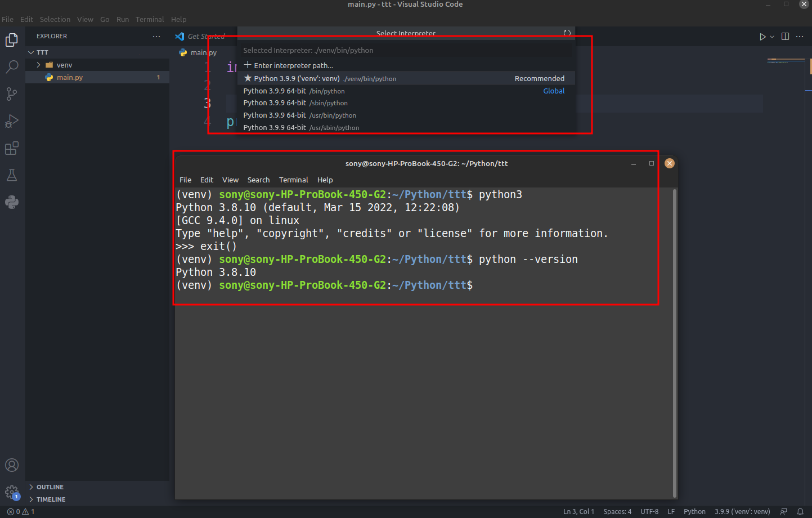
Task: Open Edit menu in the terminal window
Action: (x=207, y=180)
